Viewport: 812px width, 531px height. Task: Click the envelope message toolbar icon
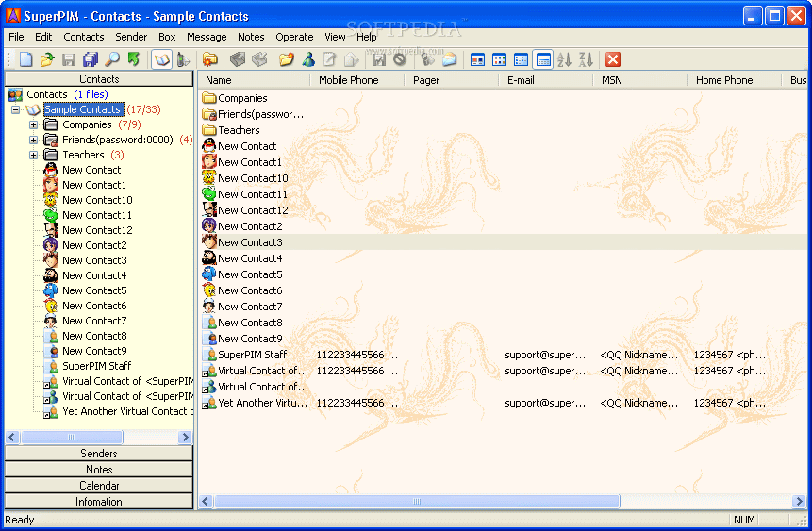[x=449, y=59]
